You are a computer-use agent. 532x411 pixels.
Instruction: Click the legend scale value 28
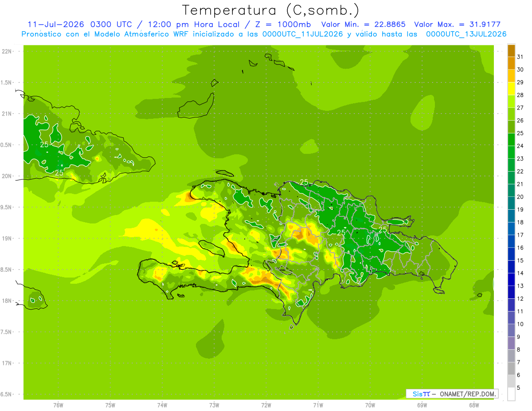tap(520, 95)
